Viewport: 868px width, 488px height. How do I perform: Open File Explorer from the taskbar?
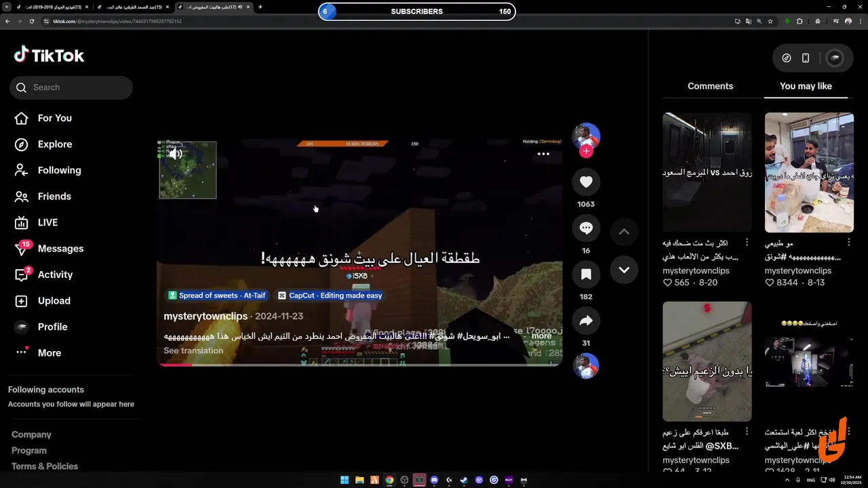coord(359,480)
